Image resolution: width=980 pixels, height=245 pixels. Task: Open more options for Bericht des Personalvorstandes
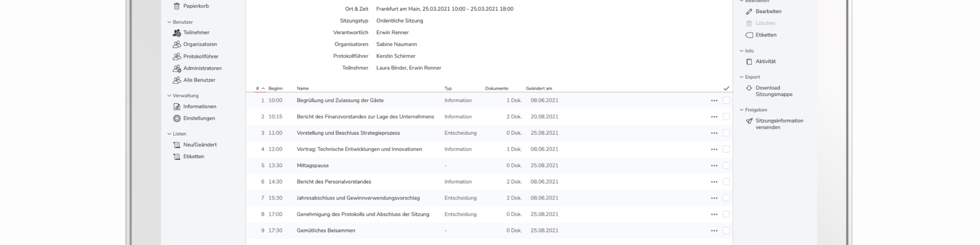pyautogui.click(x=714, y=182)
